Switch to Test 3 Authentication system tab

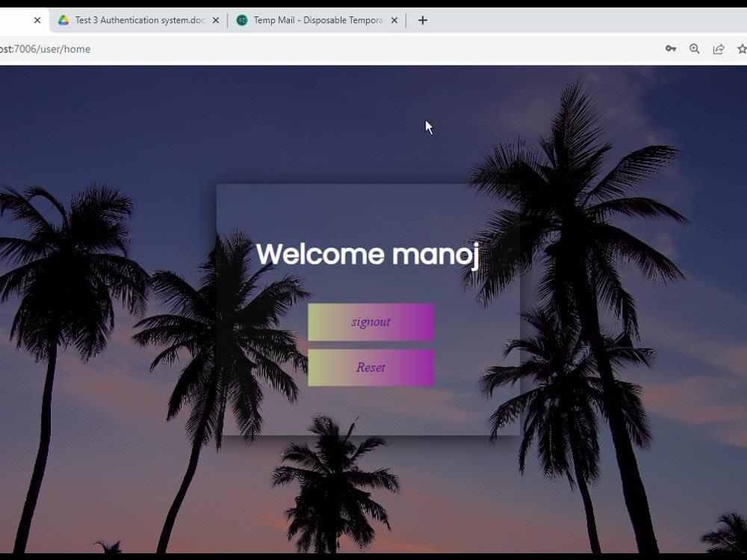140,20
